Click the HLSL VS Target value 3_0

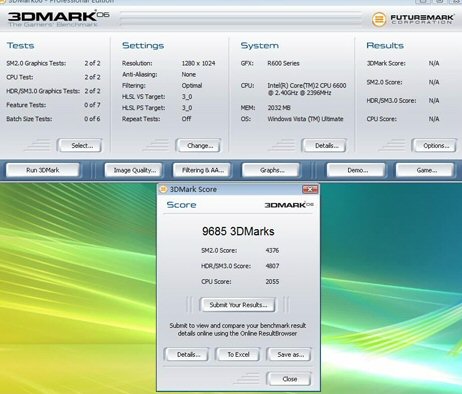tap(187, 97)
